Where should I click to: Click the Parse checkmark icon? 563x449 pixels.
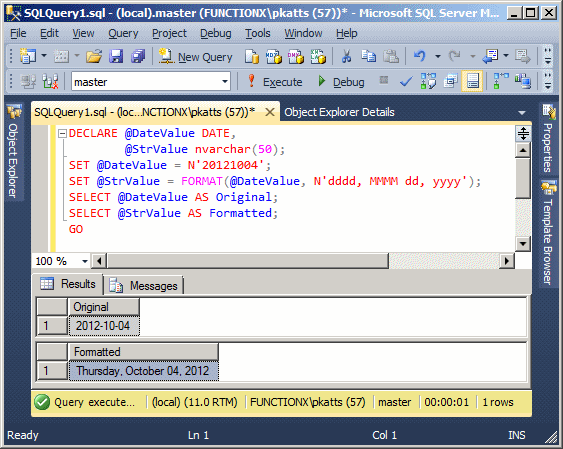coord(406,82)
